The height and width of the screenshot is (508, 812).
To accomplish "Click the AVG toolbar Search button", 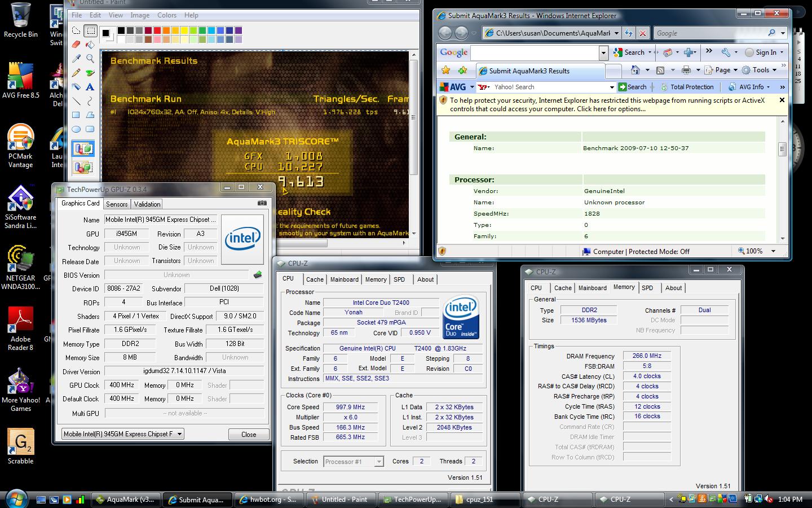I will pos(633,87).
